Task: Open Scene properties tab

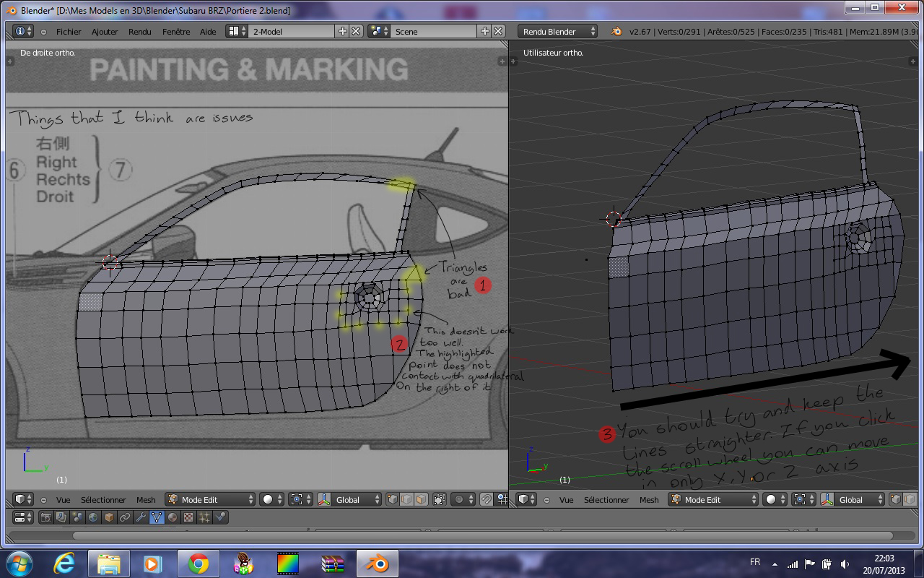Action: tap(77, 517)
